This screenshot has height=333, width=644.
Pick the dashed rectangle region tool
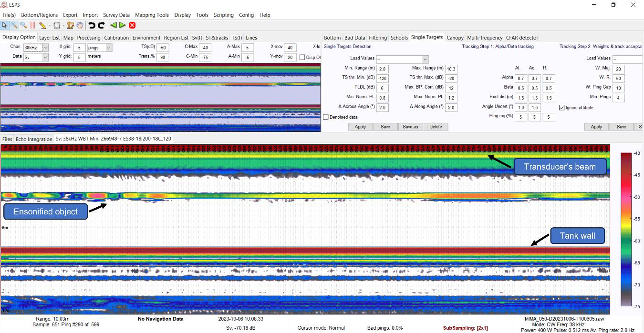point(56,25)
